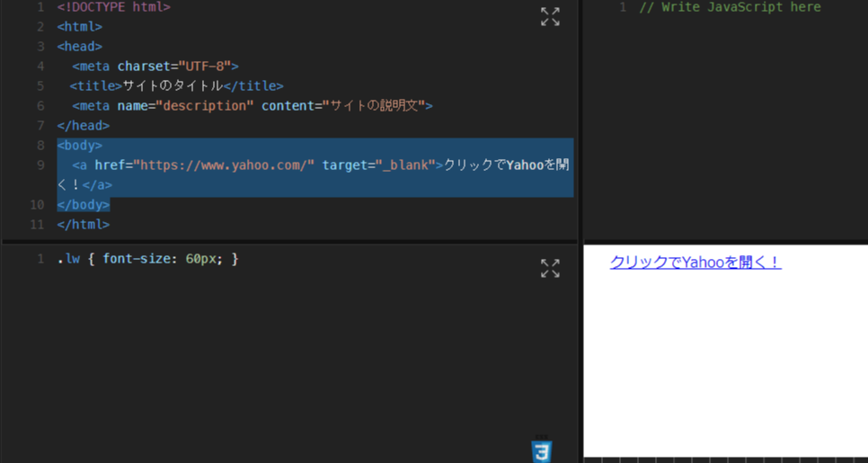This screenshot has width=868, height=463.
Task: Click the closing </html> tag
Action: point(83,225)
